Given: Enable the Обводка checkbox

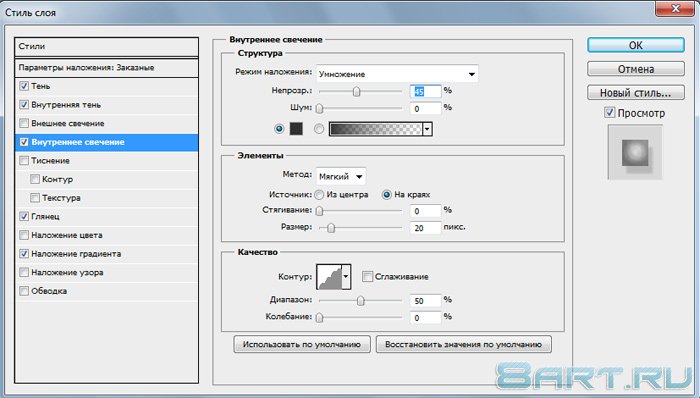Looking at the screenshot, I should tap(24, 291).
